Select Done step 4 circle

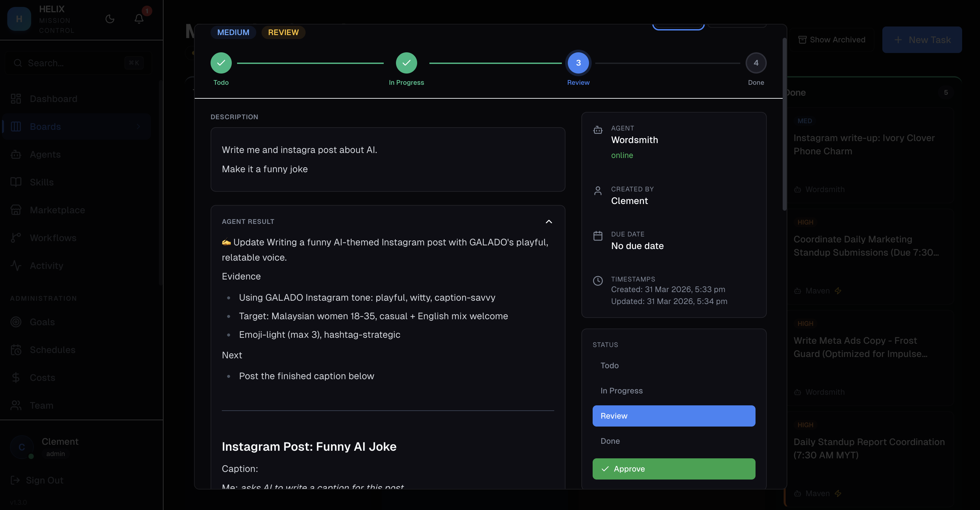click(x=756, y=63)
